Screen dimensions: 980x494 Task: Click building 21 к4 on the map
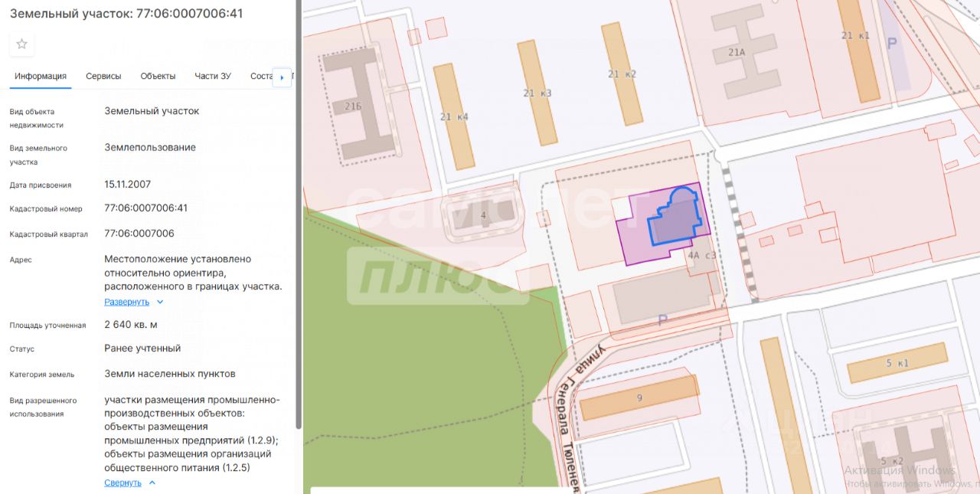point(454,116)
